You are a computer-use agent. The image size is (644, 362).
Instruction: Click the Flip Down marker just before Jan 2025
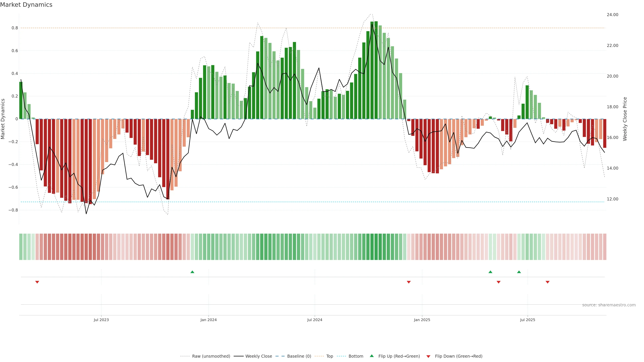(409, 282)
